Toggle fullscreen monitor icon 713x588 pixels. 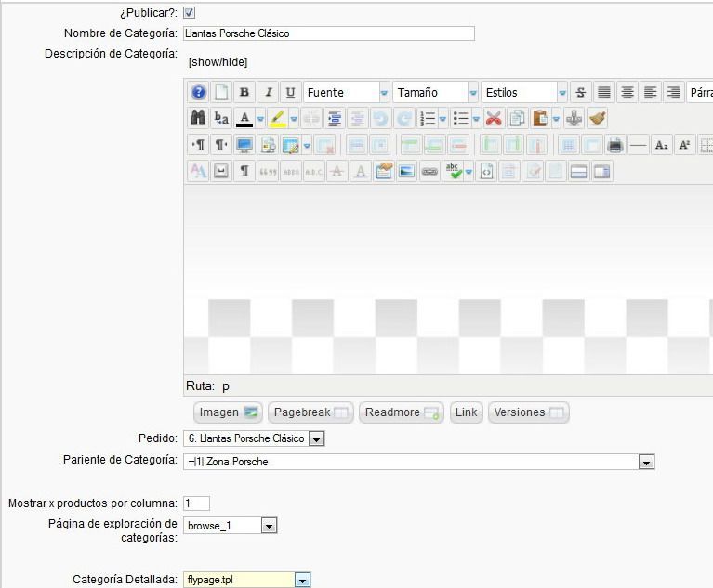(244, 146)
